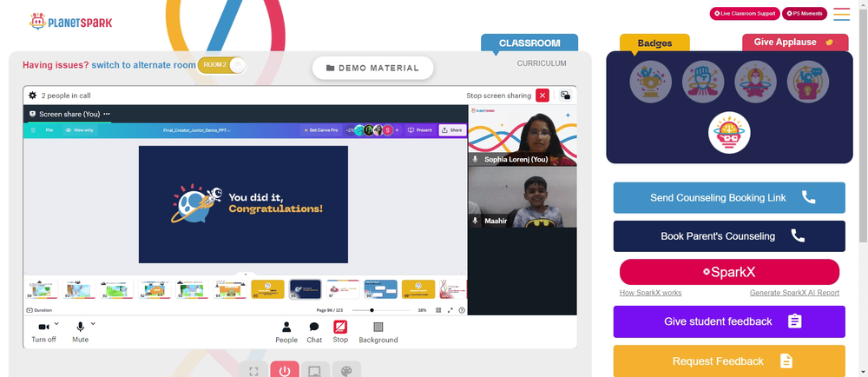Select slide thumbnail 97
The height and width of the screenshot is (377, 868).
tap(343, 289)
